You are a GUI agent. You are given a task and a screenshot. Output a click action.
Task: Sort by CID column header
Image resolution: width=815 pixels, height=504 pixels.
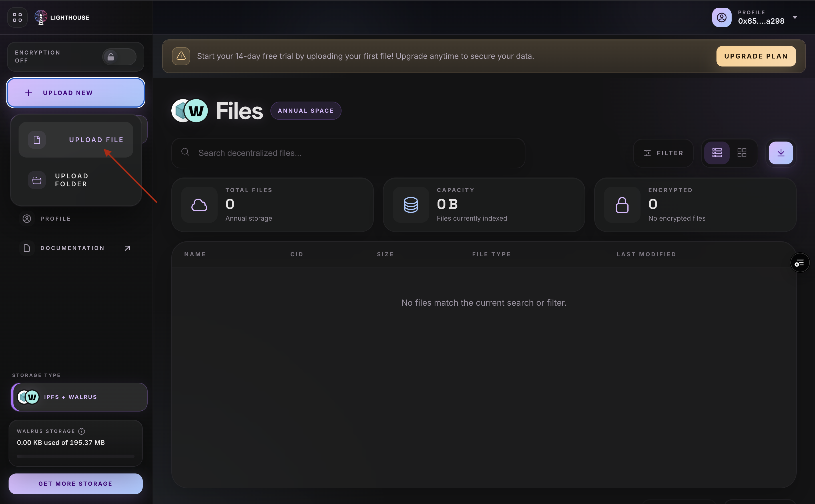pos(297,254)
